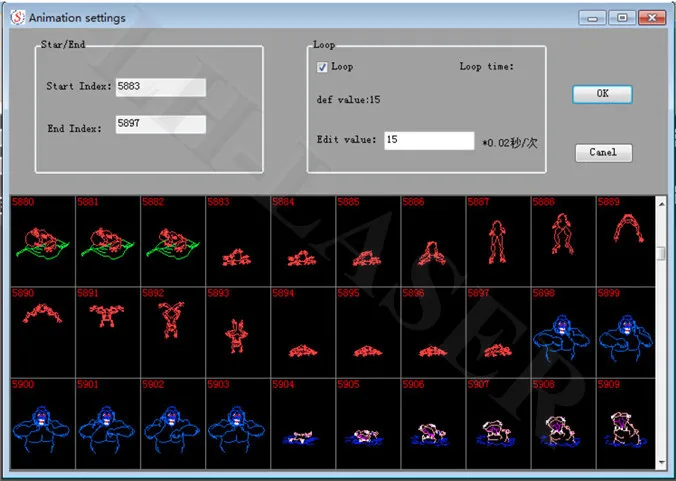Click the Edit value field
Image resolution: width=676 pixels, height=481 pixels.
(429, 141)
